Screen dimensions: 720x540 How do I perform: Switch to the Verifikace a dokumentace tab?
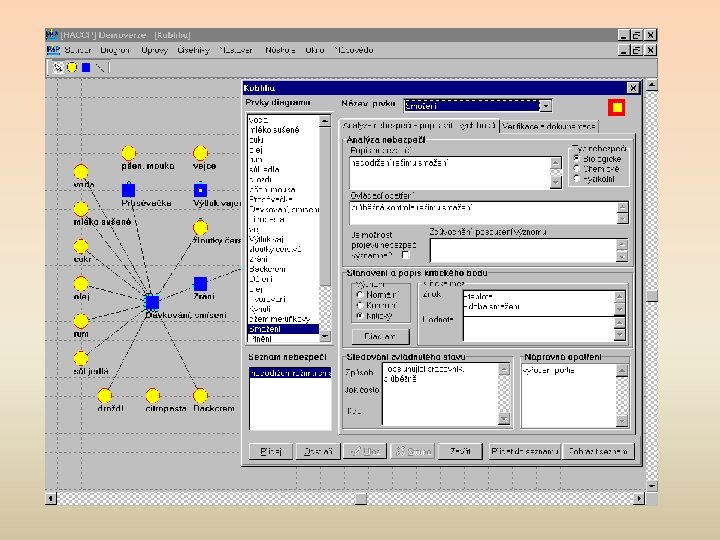549,126
